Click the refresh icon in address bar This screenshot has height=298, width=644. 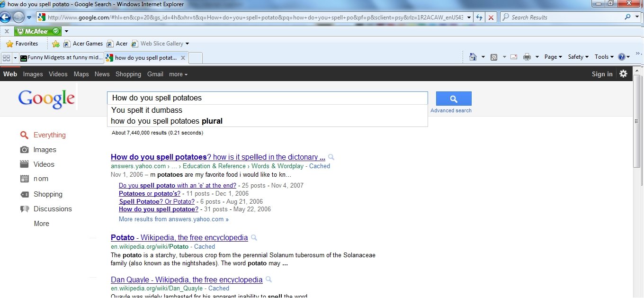pyautogui.click(x=479, y=18)
